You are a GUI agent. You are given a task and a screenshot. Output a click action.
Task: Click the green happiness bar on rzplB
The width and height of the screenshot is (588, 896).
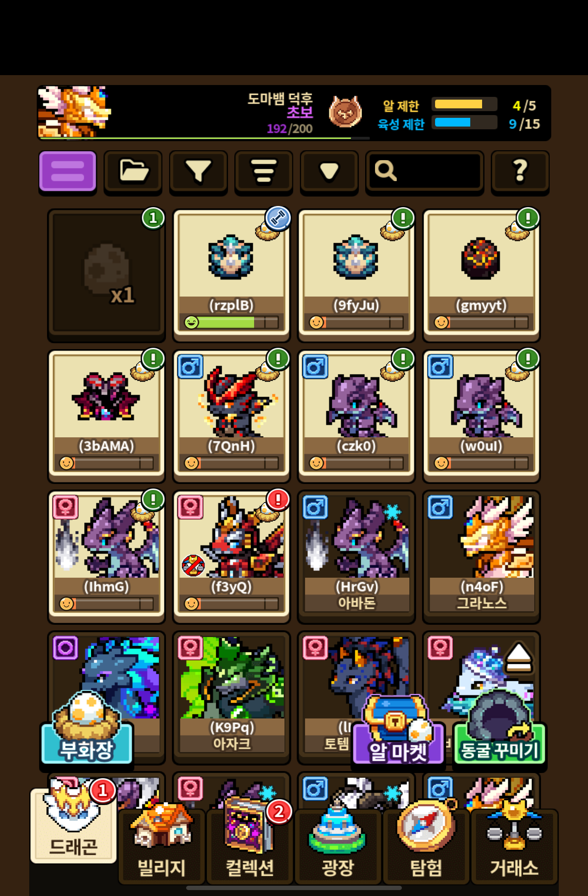point(232,322)
